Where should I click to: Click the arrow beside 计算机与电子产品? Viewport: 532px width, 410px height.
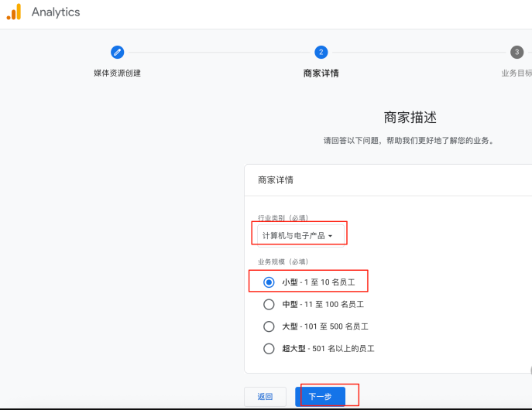tap(331, 236)
